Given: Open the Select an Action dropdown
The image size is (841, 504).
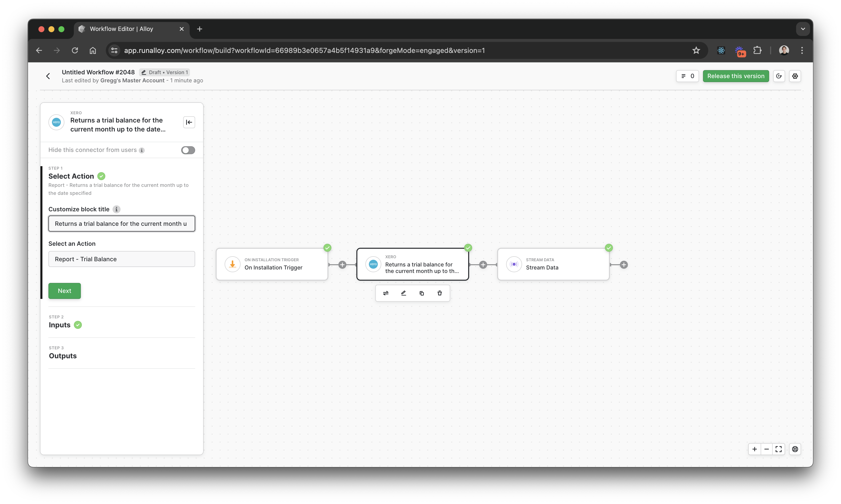Looking at the screenshot, I should click(122, 259).
